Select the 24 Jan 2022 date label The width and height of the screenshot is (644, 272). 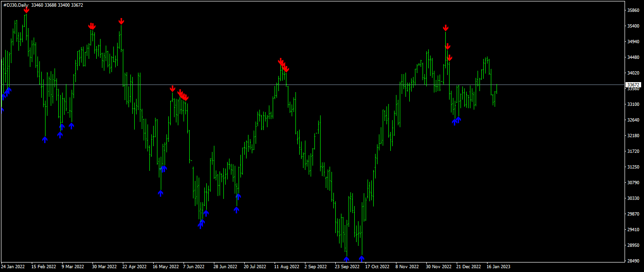[13, 267]
